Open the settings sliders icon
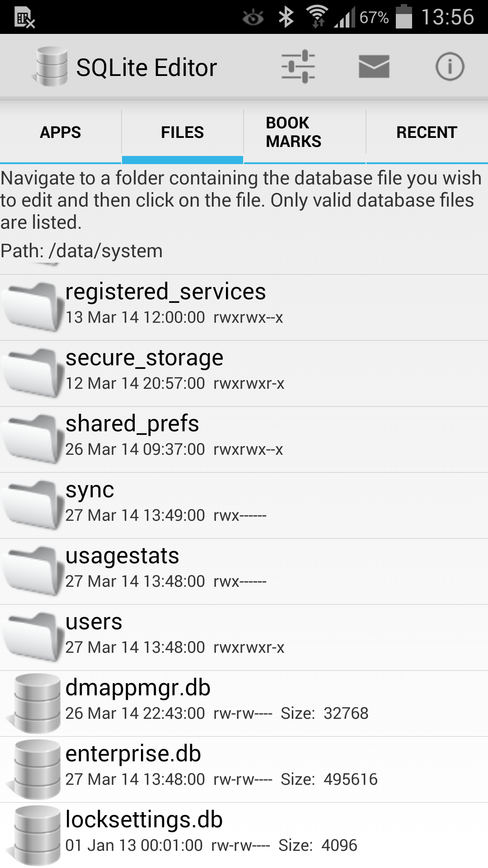 click(x=298, y=66)
